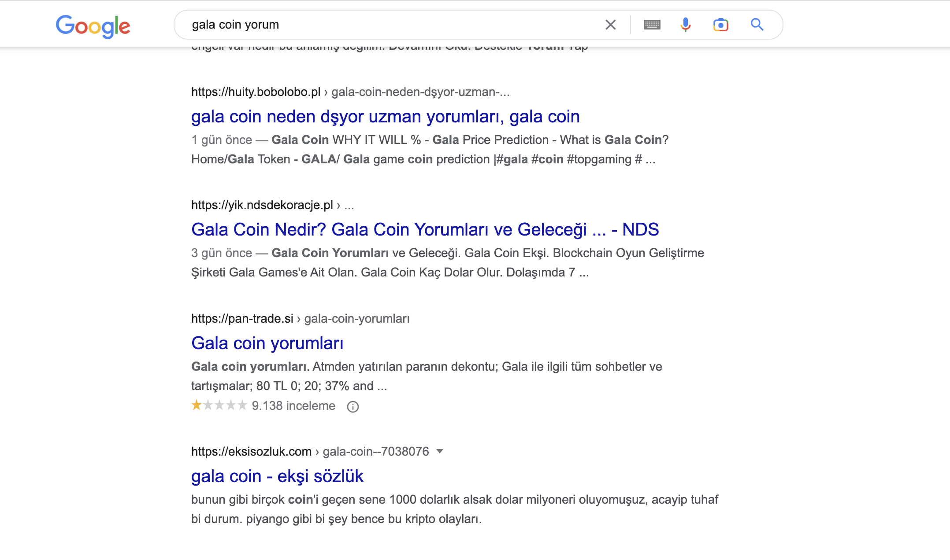Viewport: 950px width, 560px height.
Task: Click snippet text 'Şirketi Gala Games'e Ait Olan'
Action: point(273,273)
